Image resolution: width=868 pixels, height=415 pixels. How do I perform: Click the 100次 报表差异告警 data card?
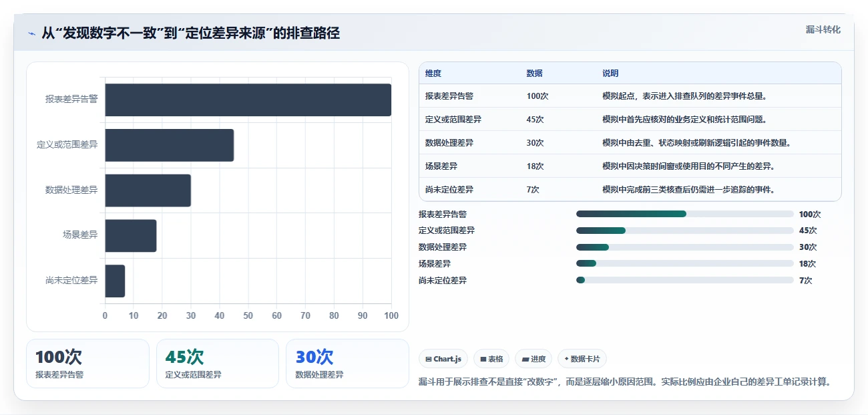pos(87,364)
